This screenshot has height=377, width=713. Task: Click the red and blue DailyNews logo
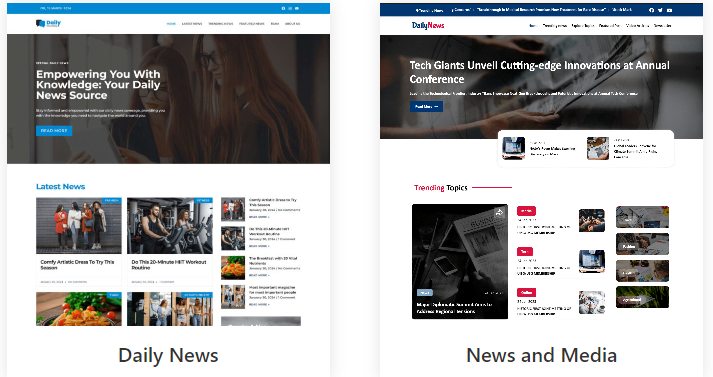(428, 25)
